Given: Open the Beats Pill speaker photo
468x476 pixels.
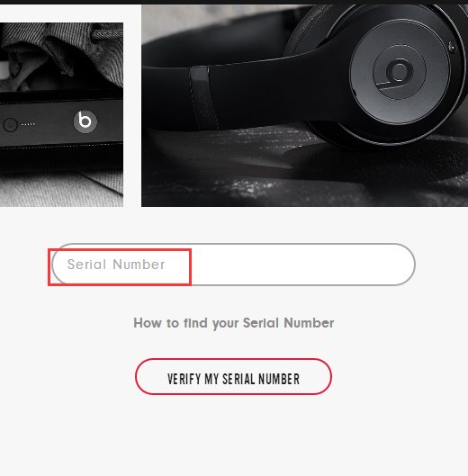Looking at the screenshot, I should click(x=61, y=115).
